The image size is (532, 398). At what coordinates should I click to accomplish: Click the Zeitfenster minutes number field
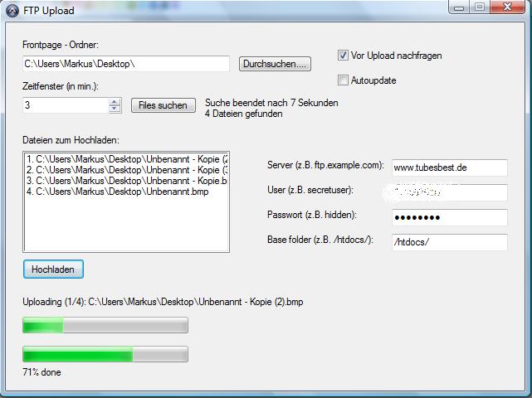[x=65, y=105]
